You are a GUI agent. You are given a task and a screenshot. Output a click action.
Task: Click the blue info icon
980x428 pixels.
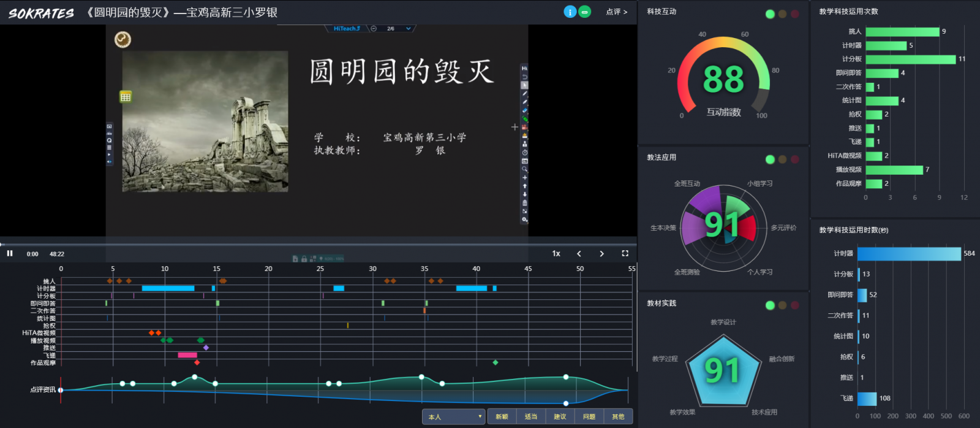(x=570, y=12)
